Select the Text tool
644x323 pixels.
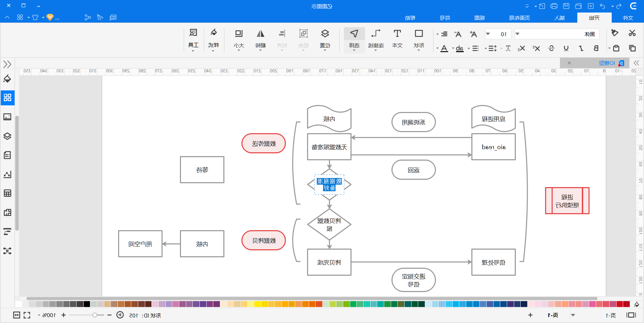pos(397,39)
